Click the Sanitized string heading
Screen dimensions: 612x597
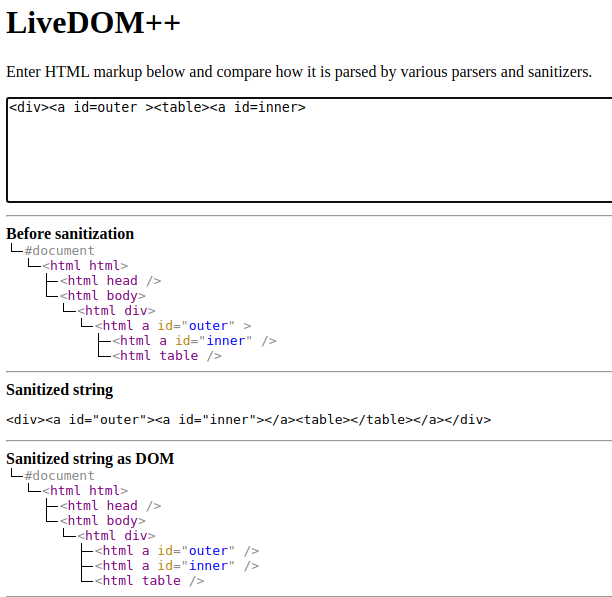point(60,390)
